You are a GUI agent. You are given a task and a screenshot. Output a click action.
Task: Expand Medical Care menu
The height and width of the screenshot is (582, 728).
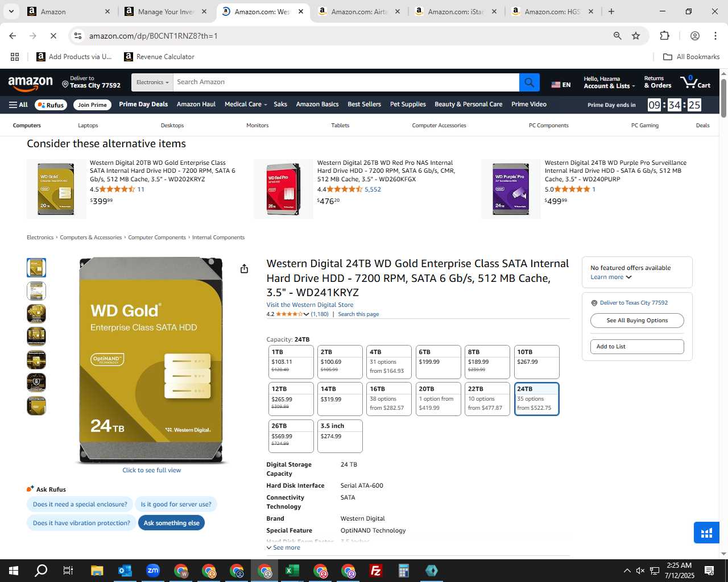point(245,104)
